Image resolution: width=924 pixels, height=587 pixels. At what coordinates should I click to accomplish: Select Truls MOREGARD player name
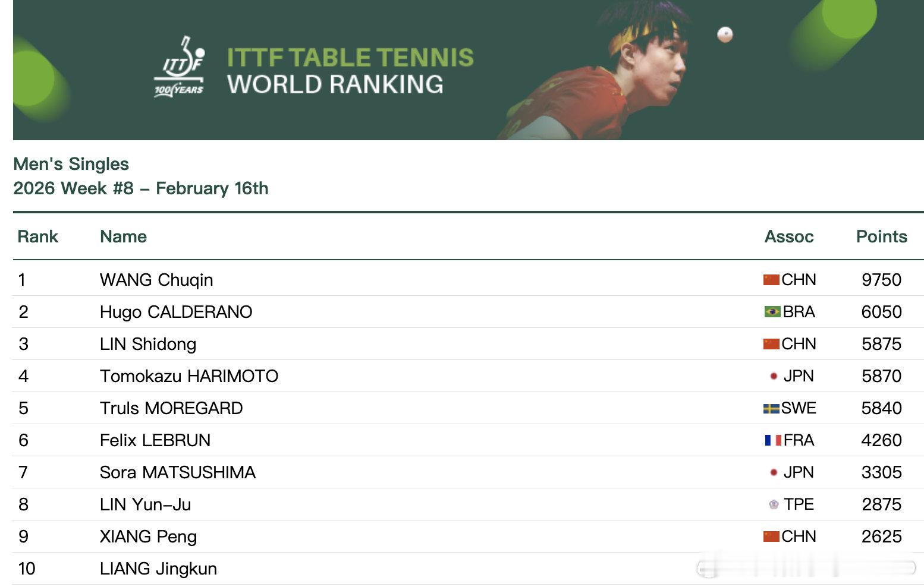pyautogui.click(x=171, y=408)
